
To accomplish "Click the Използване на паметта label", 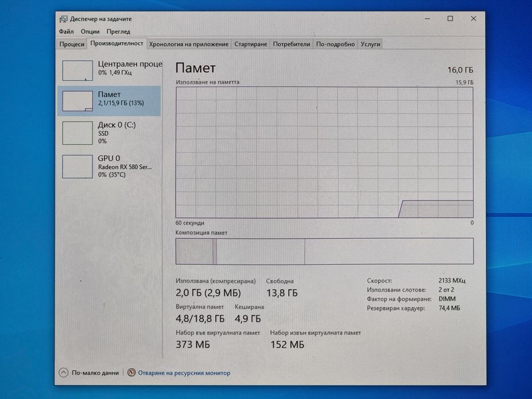I will [x=208, y=82].
